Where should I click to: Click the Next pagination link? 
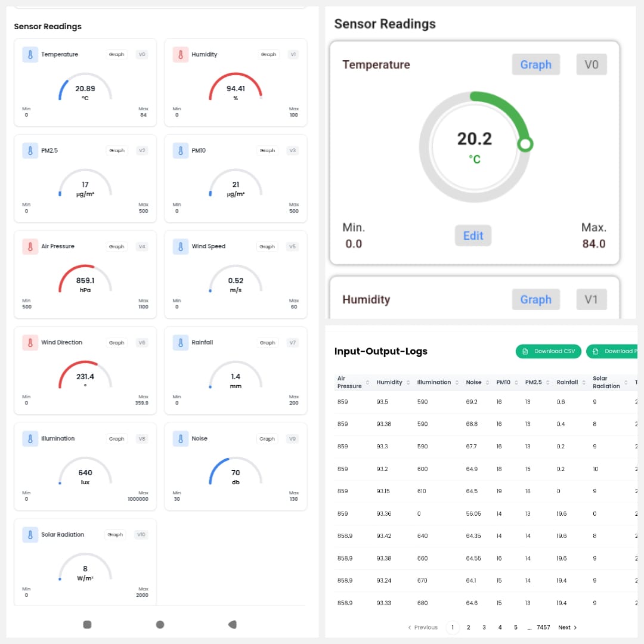tap(567, 627)
